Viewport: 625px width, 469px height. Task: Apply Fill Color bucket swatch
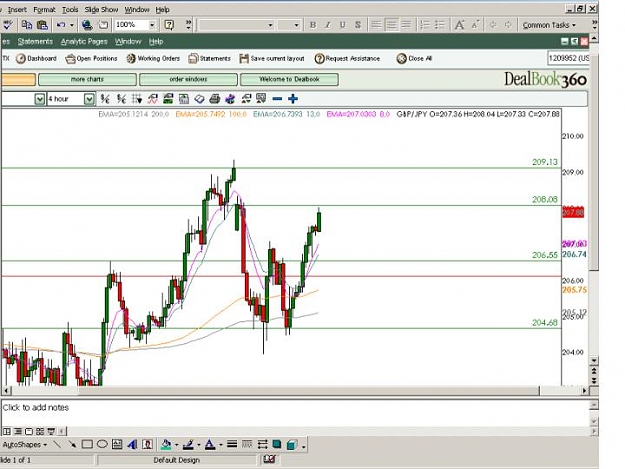166,444
